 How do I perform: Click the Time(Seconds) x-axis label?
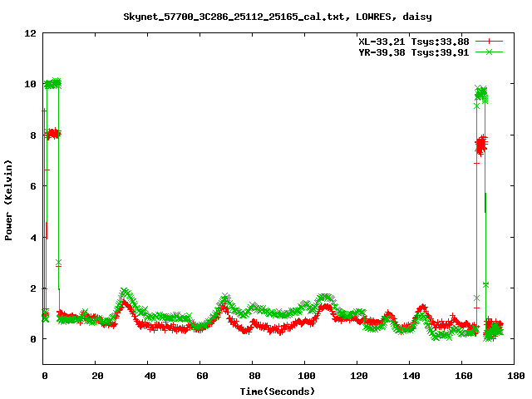click(x=277, y=392)
